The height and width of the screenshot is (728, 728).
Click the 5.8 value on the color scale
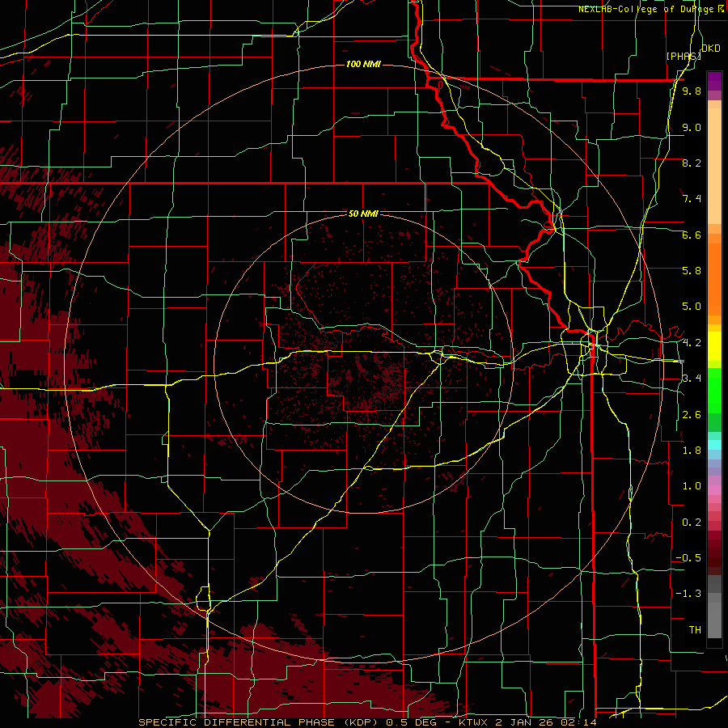coord(692,271)
